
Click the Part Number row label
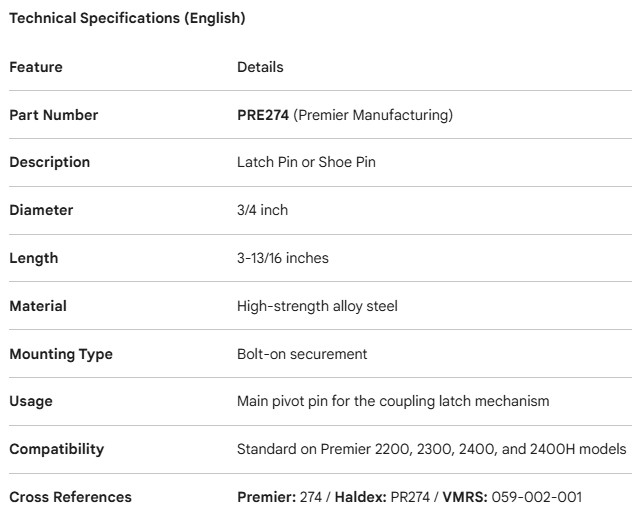54,115
